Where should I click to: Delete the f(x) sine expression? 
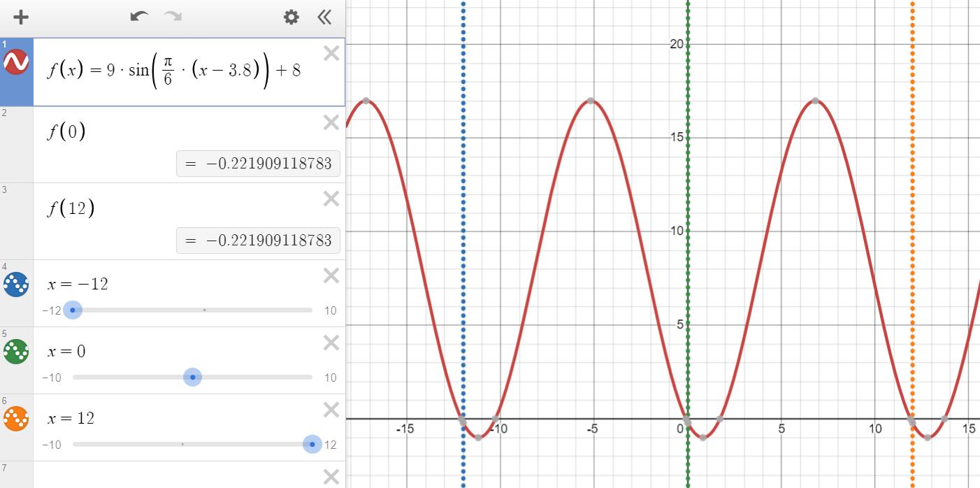click(x=331, y=53)
